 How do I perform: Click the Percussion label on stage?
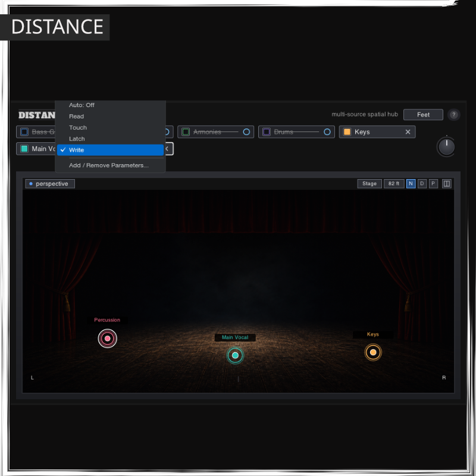(107, 320)
